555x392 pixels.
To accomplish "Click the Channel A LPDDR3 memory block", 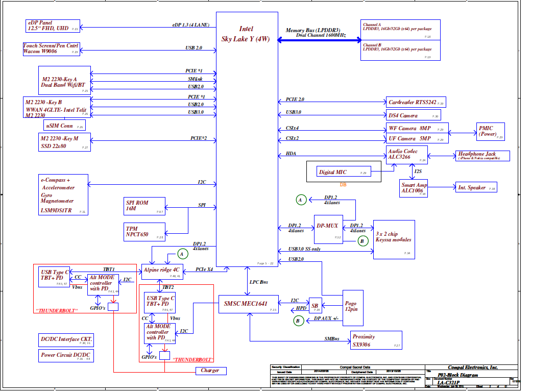I will pyautogui.click(x=400, y=30).
